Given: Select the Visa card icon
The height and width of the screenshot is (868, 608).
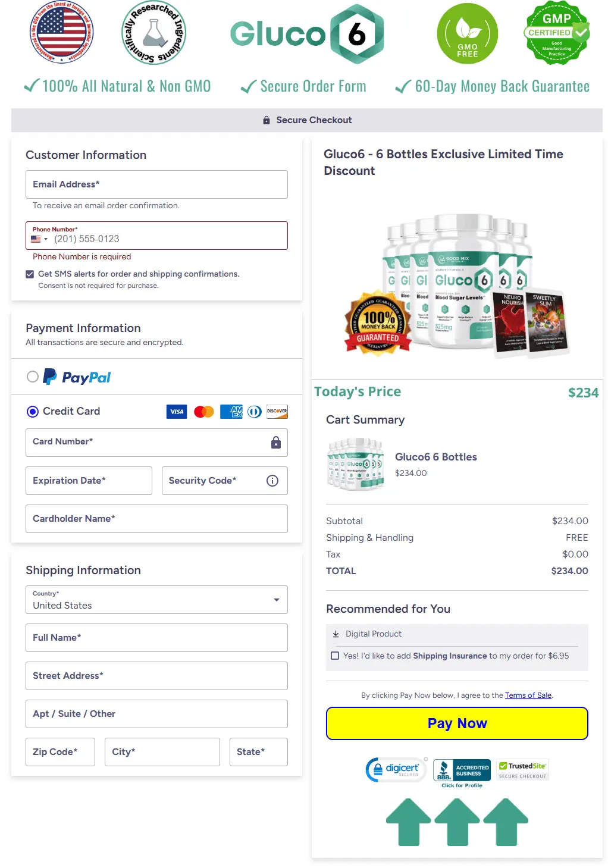Looking at the screenshot, I should [x=176, y=411].
